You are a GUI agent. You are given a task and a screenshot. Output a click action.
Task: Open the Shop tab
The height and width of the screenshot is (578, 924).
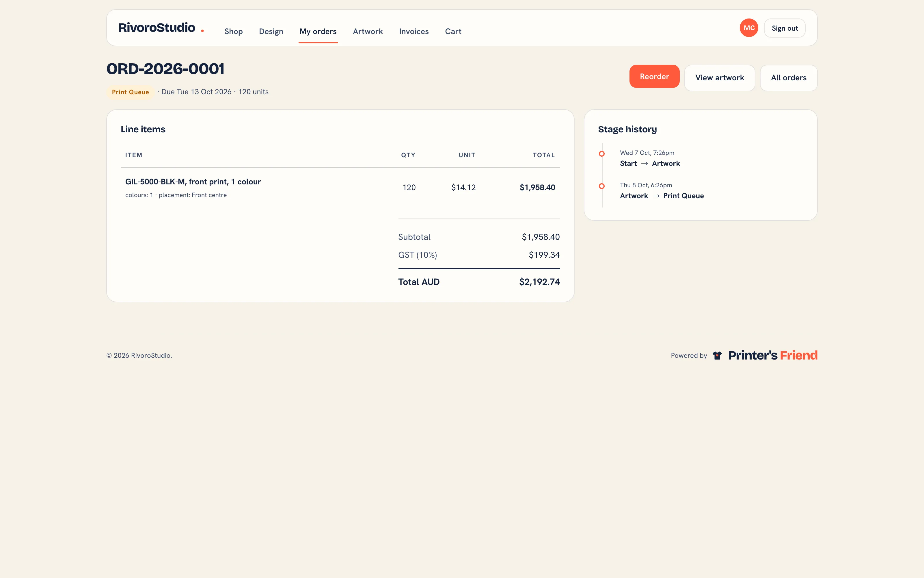(x=233, y=31)
